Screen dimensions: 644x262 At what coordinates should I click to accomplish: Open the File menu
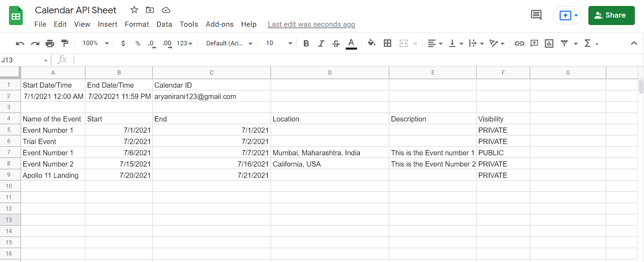[40, 24]
